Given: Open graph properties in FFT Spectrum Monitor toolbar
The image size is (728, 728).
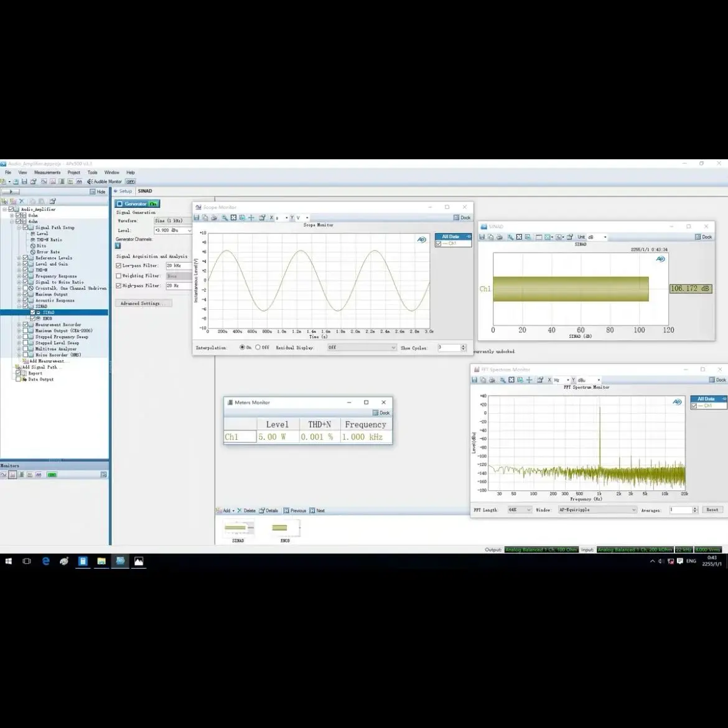Looking at the screenshot, I should [x=540, y=380].
